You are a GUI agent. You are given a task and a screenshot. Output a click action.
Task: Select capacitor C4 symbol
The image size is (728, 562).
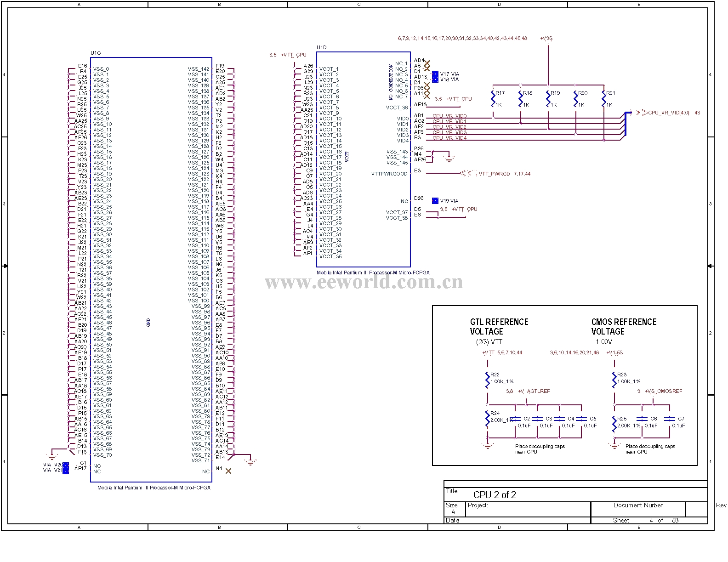pos(559,419)
